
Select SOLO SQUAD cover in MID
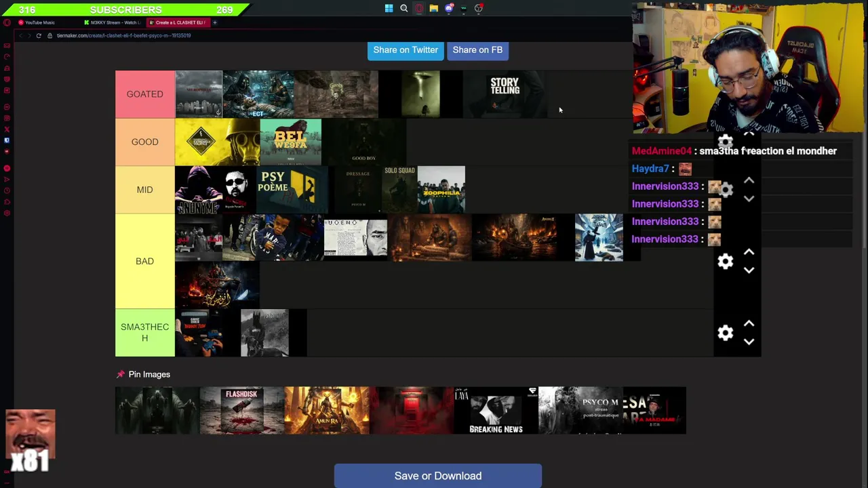pos(399,190)
